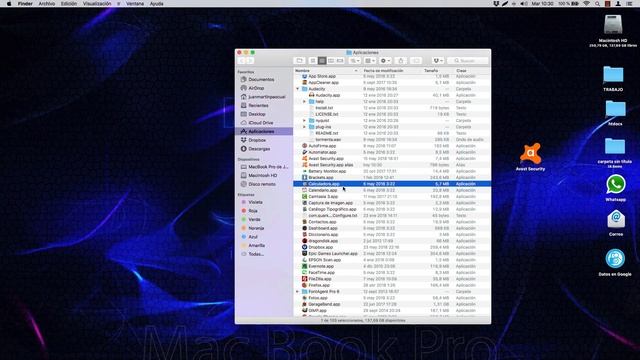Open the Archivo menu
The height and width of the screenshot is (360, 640).
point(47,4)
